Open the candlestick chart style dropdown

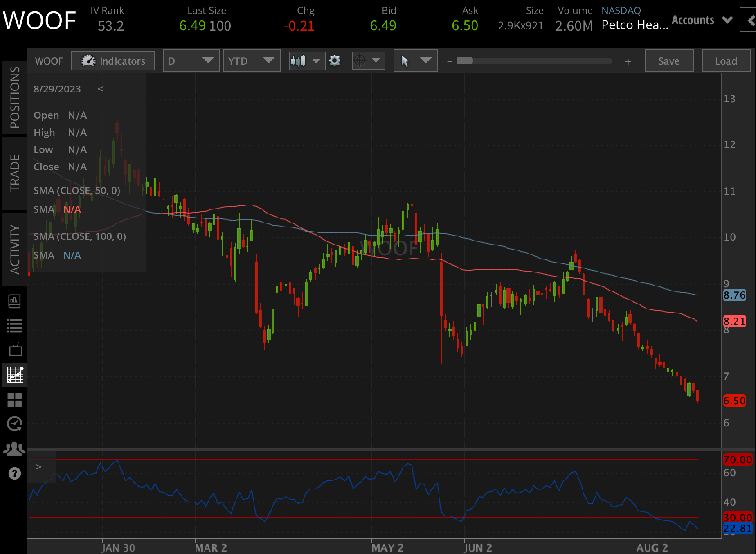click(307, 61)
